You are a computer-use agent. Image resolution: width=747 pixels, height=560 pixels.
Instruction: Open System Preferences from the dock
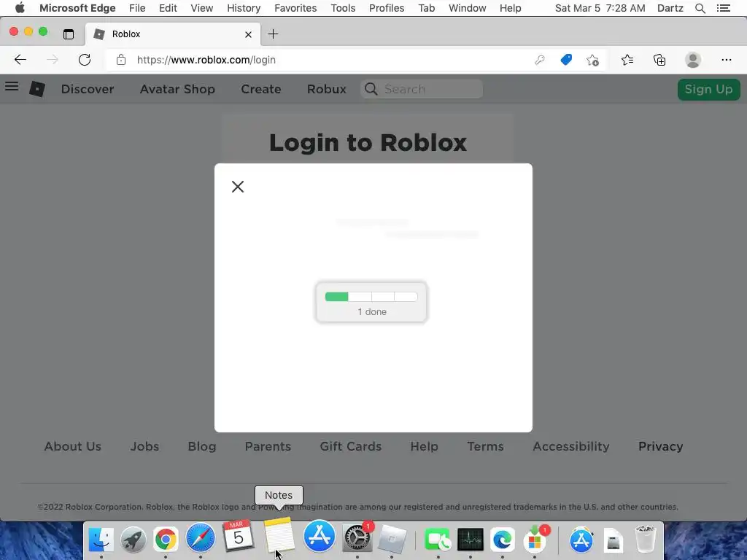(357, 538)
